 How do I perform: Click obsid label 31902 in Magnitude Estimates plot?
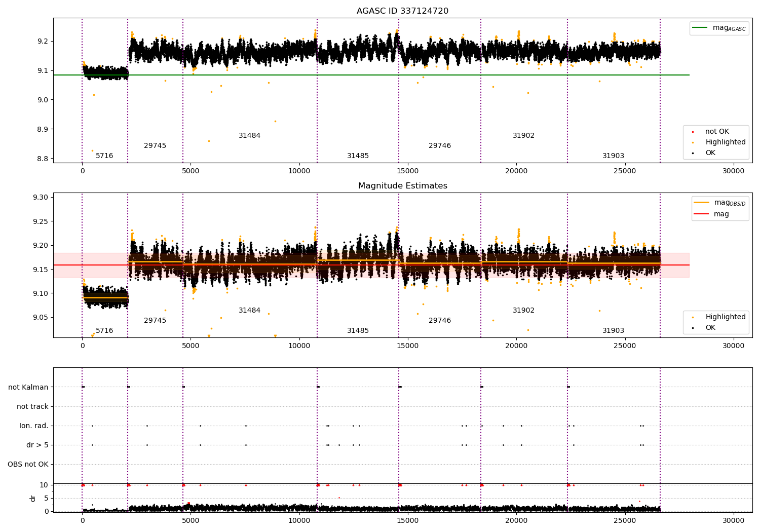coord(523,311)
